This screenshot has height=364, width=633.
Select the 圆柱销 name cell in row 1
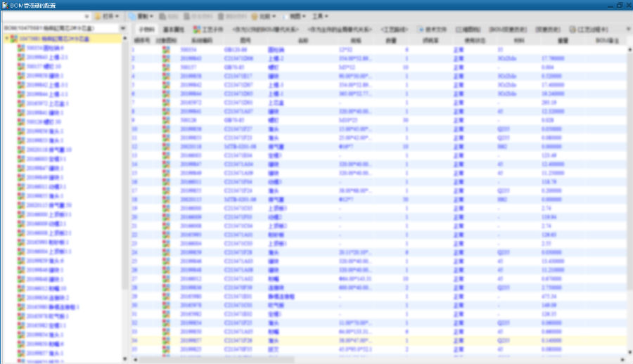click(276, 50)
